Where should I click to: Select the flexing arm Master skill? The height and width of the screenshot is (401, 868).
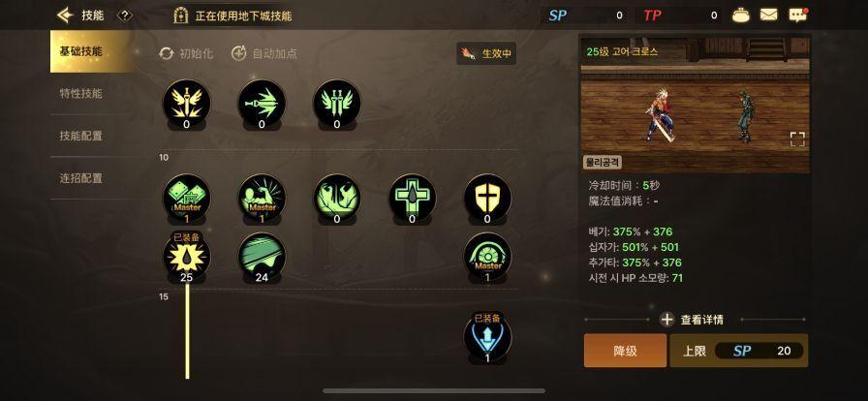tap(262, 198)
